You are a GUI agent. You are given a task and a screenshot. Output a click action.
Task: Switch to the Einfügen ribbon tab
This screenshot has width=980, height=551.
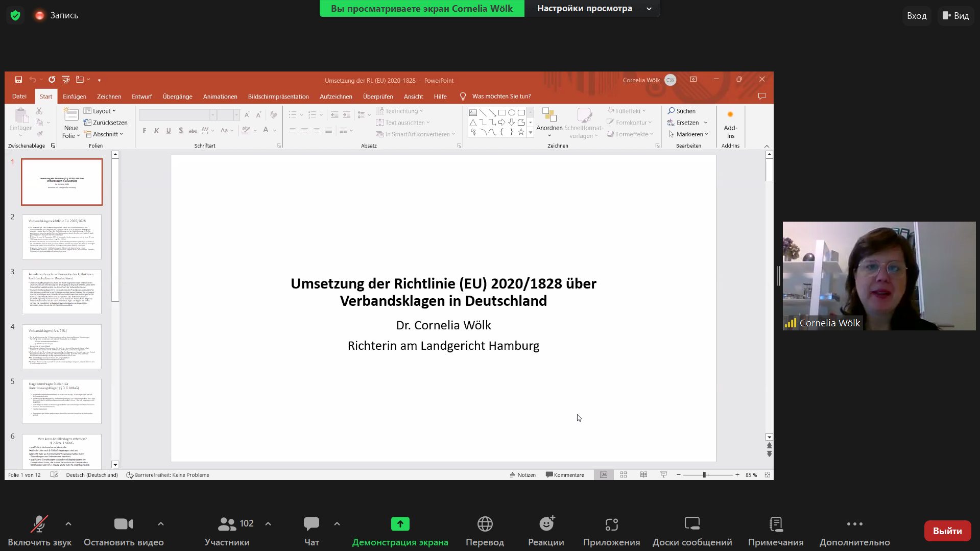click(75, 97)
